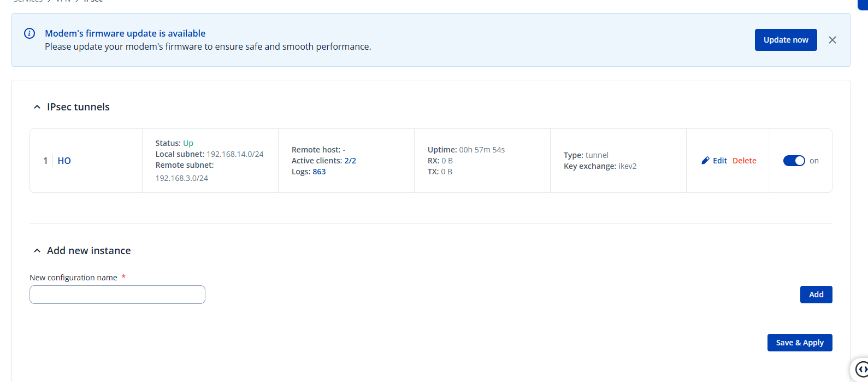Disable the HO tunnel on/off switch
Viewport: 868px width, 382px height.
pyautogui.click(x=794, y=161)
